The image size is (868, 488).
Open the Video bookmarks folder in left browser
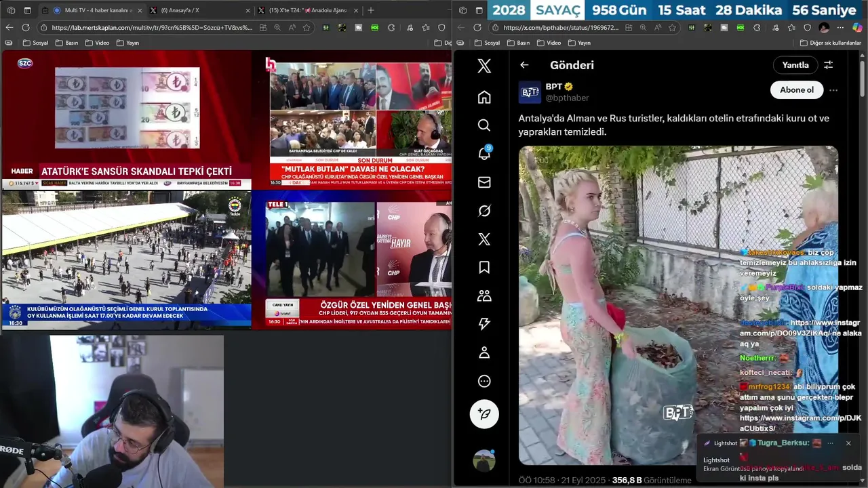pyautogui.click(x=96, y=43)
